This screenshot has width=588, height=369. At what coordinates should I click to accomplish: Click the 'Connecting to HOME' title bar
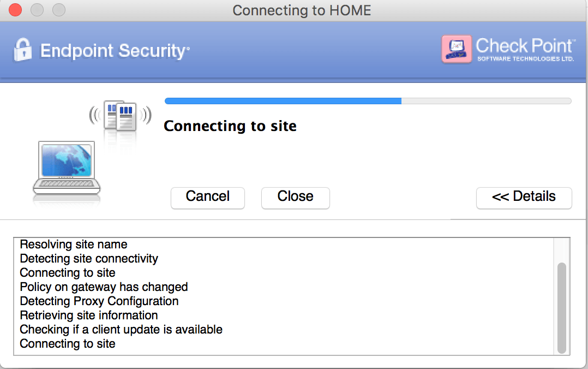pyautogui.click(x=302, y=10)
